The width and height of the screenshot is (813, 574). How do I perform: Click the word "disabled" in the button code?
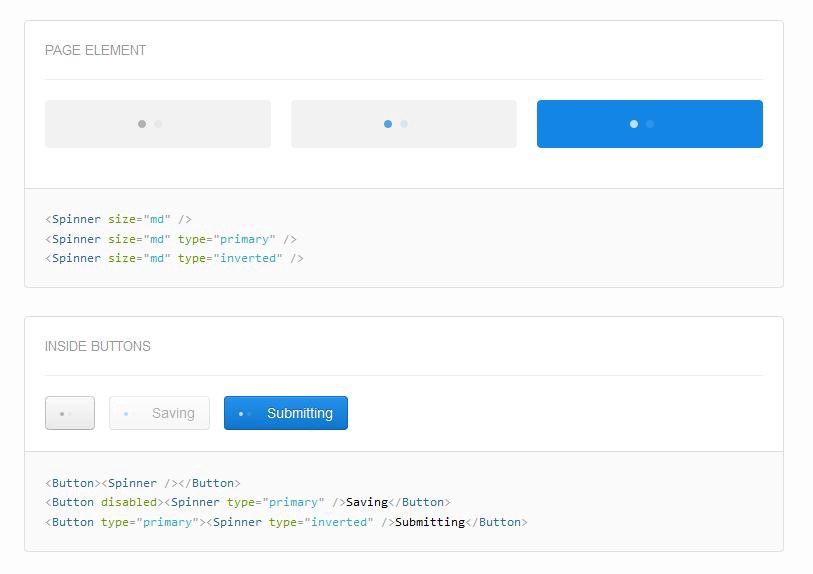pos(129,502)
